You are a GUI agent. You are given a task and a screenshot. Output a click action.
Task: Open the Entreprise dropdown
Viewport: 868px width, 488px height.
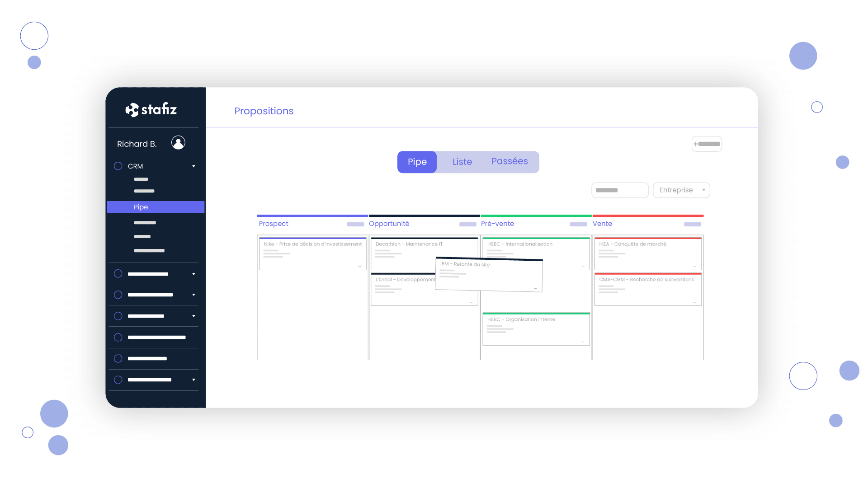(681, 190)
